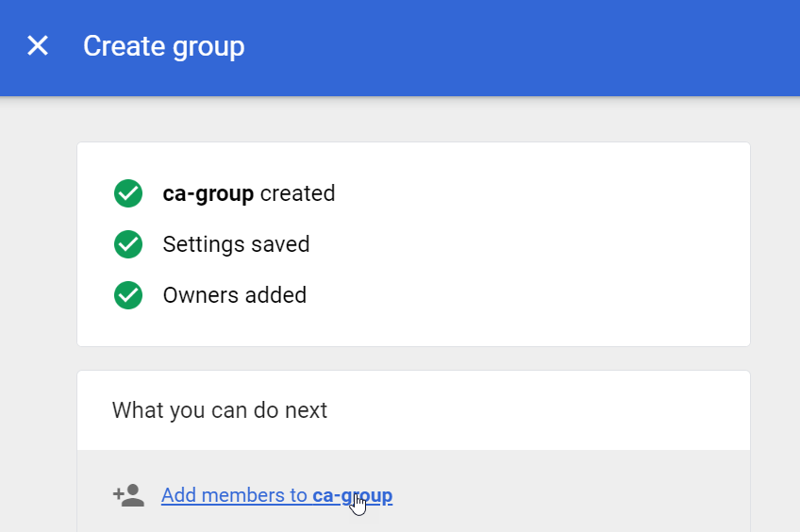800x532 pixels.
Task: Click the 'What you can do next' heading
Action: coord(220,410)
